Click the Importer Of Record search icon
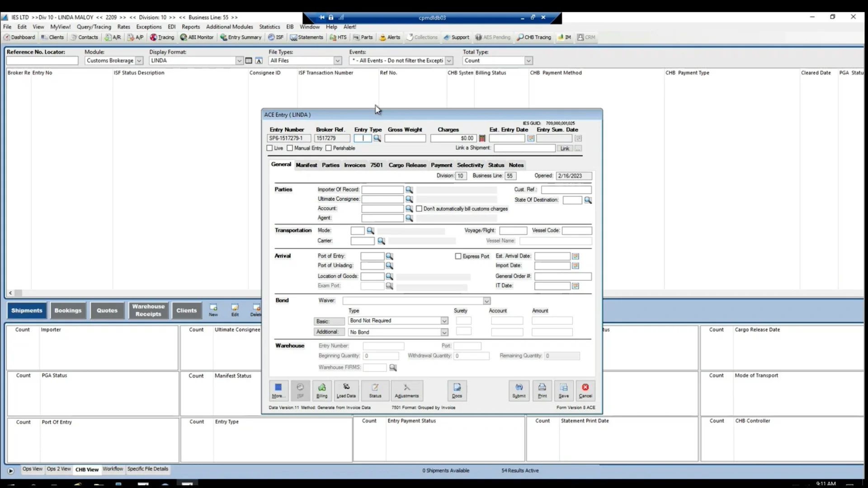Screen dimensions: 868x488 409,190
